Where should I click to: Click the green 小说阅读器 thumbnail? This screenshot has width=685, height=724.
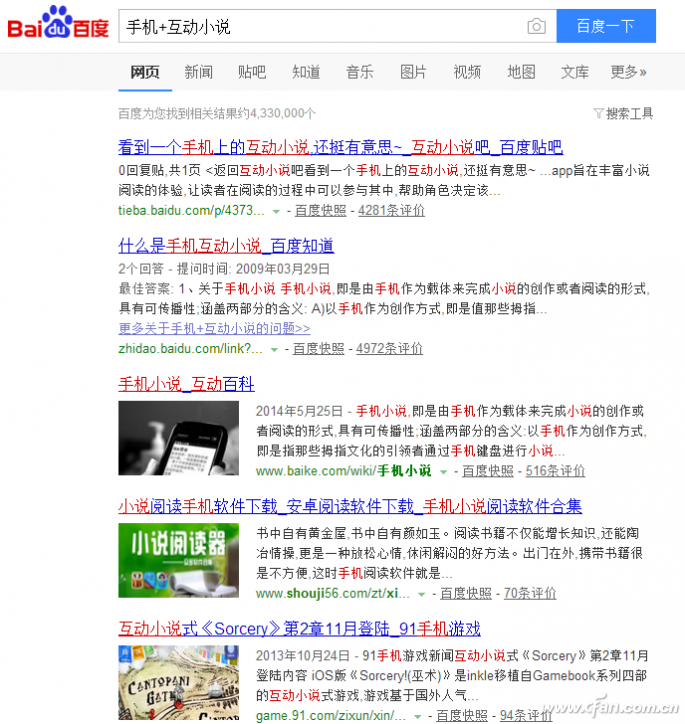(179, 561)
